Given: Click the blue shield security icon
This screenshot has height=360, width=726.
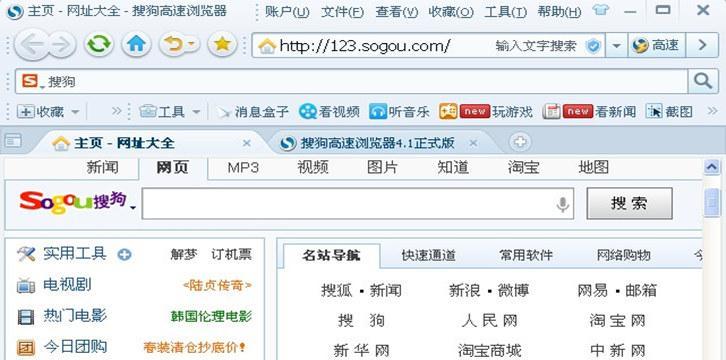Looking at the screenshot, I should (x=593, y=45).
